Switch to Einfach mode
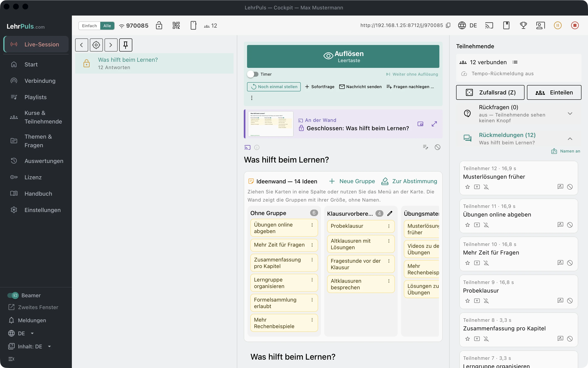The height and width of the screenshot is (368, 588). (x=89, y=26)
